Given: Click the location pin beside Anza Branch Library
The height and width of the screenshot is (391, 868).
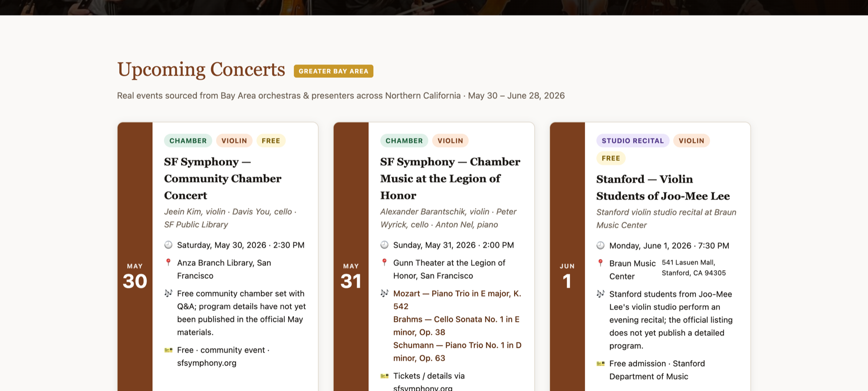Looking at the screenshot, I should (x=168, y=262).
